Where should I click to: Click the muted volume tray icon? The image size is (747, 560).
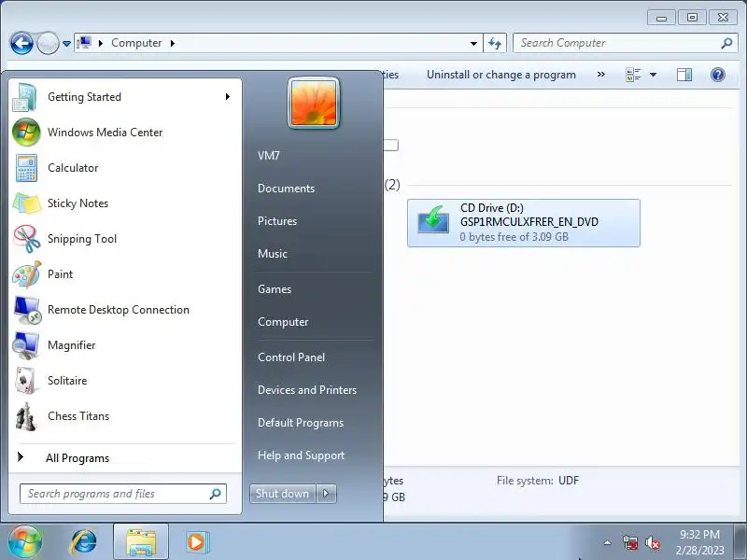[x=652, y=542]
